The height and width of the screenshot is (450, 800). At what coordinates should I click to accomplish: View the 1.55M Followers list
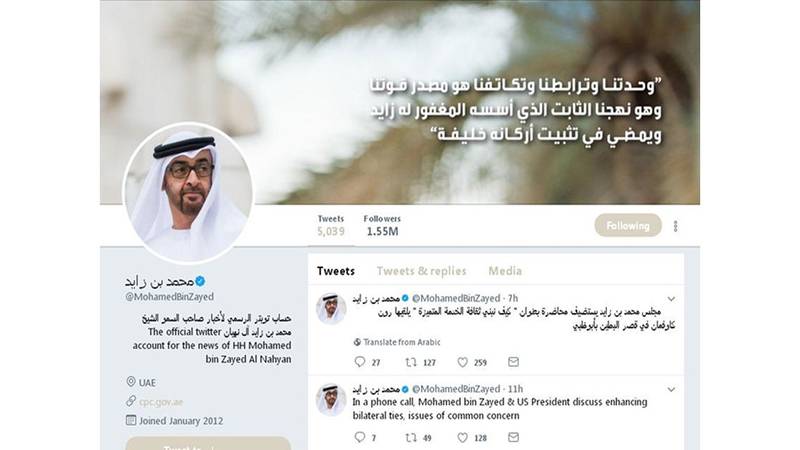click(x=382, y=226)
